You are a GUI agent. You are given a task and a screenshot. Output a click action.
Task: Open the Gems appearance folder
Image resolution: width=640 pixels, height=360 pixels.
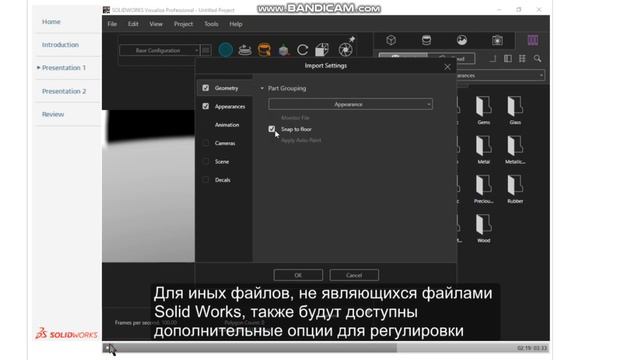click(x=484, y=110)
